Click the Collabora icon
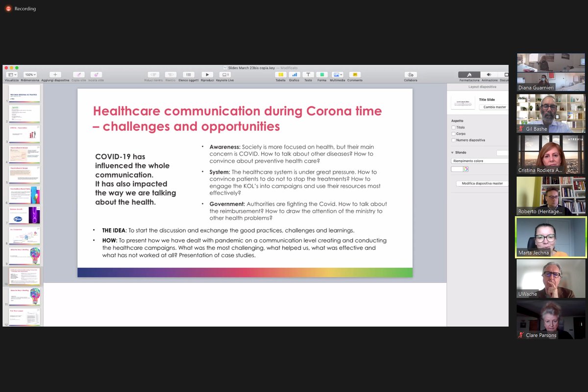588x392 pixels. tap(411, 74)
